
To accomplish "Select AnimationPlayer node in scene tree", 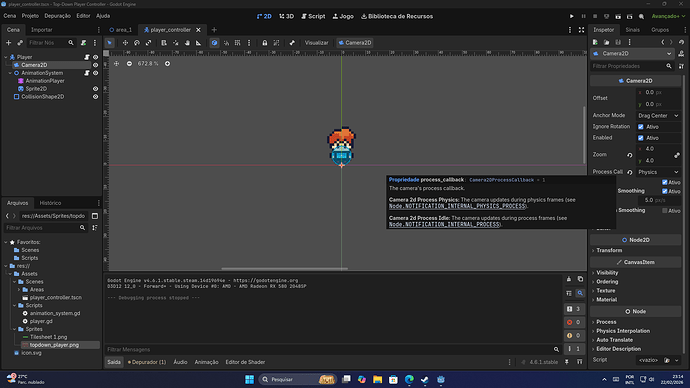I will [x=45, y=81].
